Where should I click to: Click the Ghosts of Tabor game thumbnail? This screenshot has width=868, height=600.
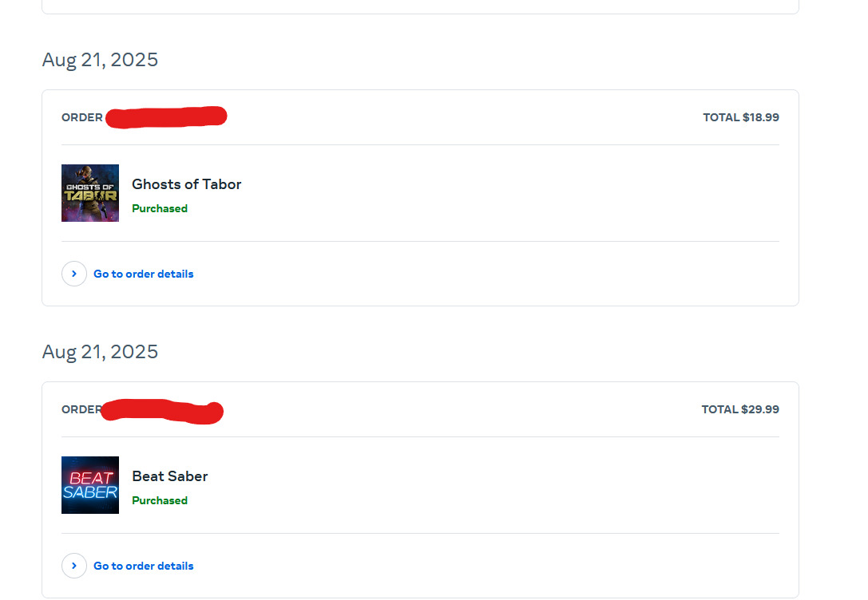[90, 193]
